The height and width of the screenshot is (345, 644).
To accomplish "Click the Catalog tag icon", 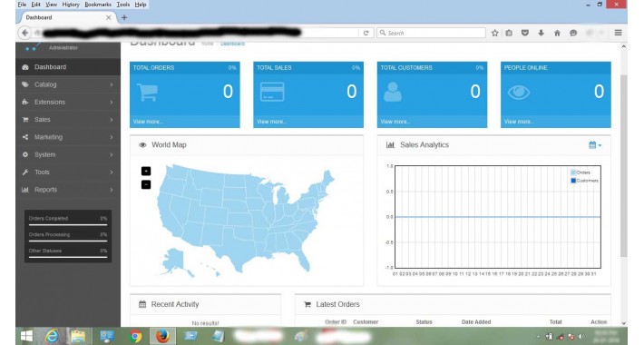I will tap(25, 84).
